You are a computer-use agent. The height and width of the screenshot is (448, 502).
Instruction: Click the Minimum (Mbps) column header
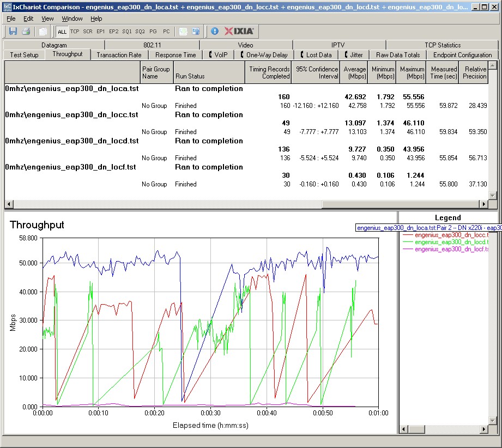tap(382, 72)
